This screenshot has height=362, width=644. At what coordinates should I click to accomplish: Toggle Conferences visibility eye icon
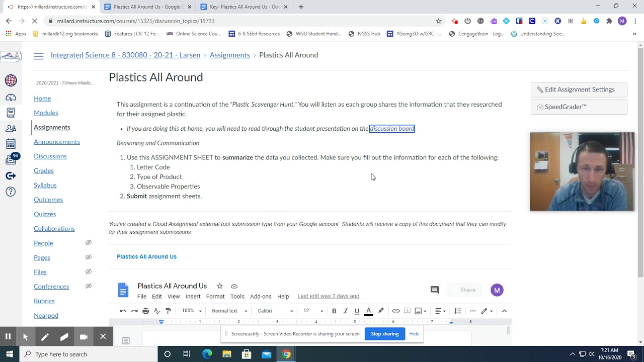(x=89, y=286)
